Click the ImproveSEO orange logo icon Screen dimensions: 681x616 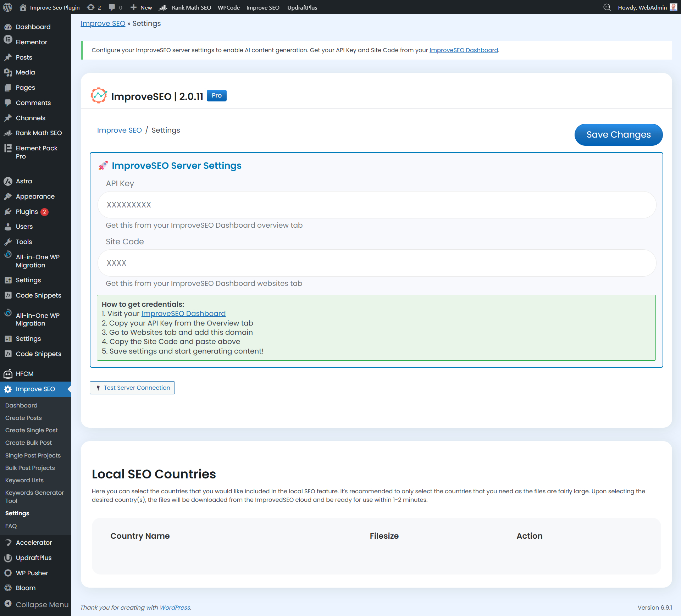coord(99,95)
